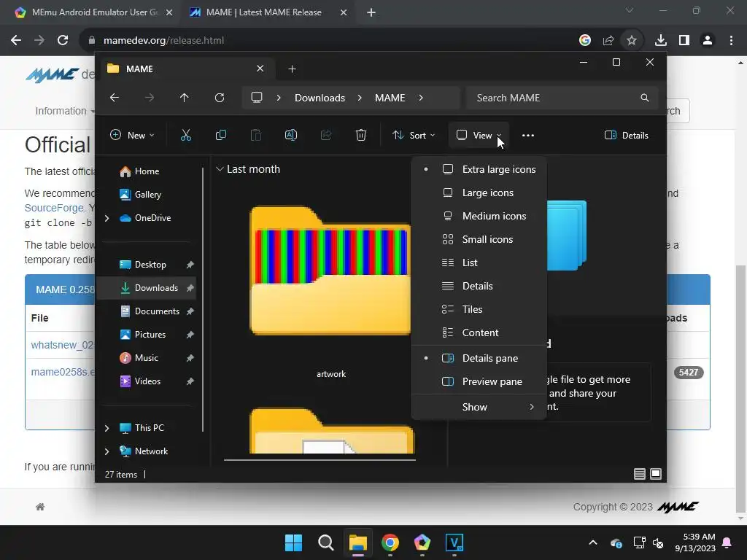
Task: Click Downloads in the breadcrumb path
Action: pyautogui.click(x=320, y=98)
